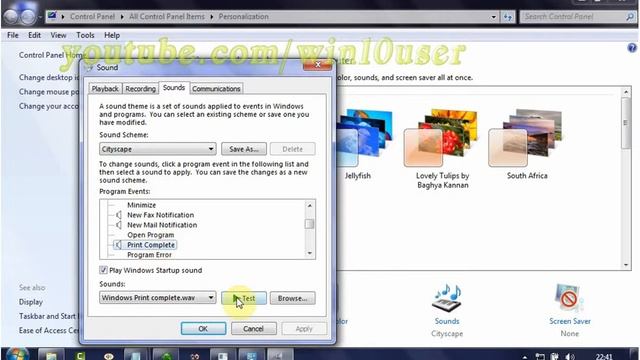Confirm the Sound dialog with OK
Viewport: 640px width, 360px height.
point(203,329)
